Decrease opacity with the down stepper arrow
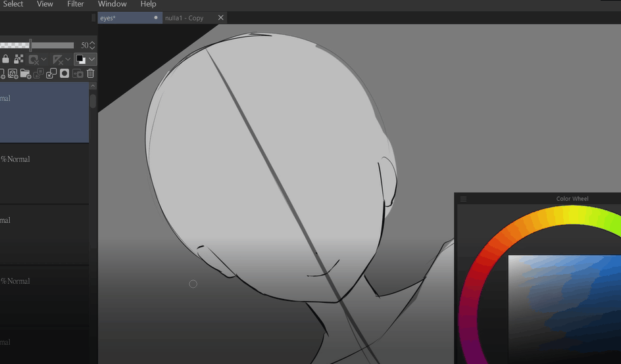621x364 pixels. pos(92,48)
